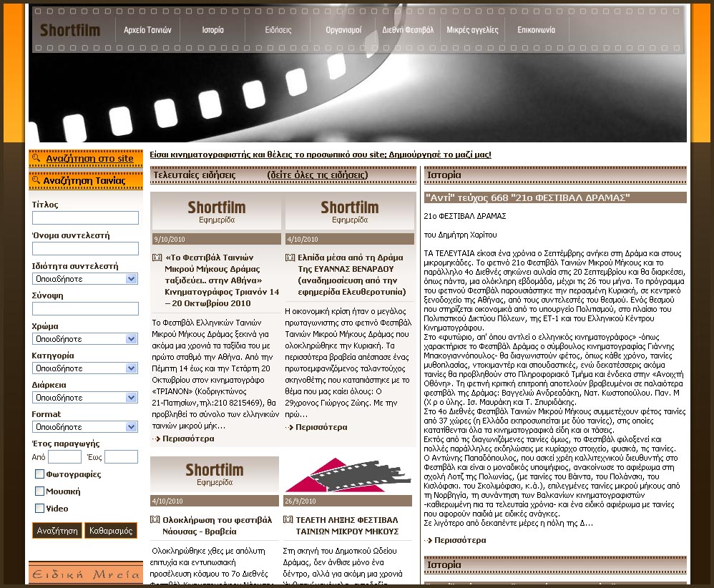This screenshot has width=714, height=588.
Task: Open the Αρχείο Ταινιών menu item
Action: point(147,30)
